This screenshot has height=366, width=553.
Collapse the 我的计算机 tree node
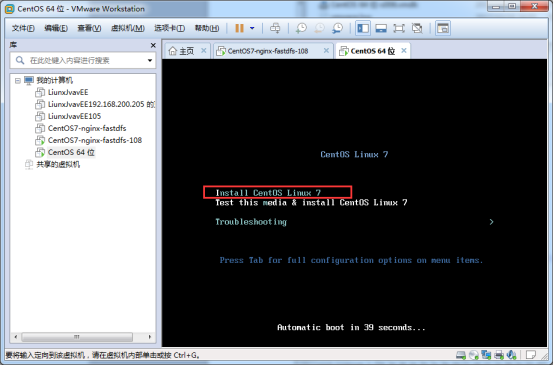18,81
